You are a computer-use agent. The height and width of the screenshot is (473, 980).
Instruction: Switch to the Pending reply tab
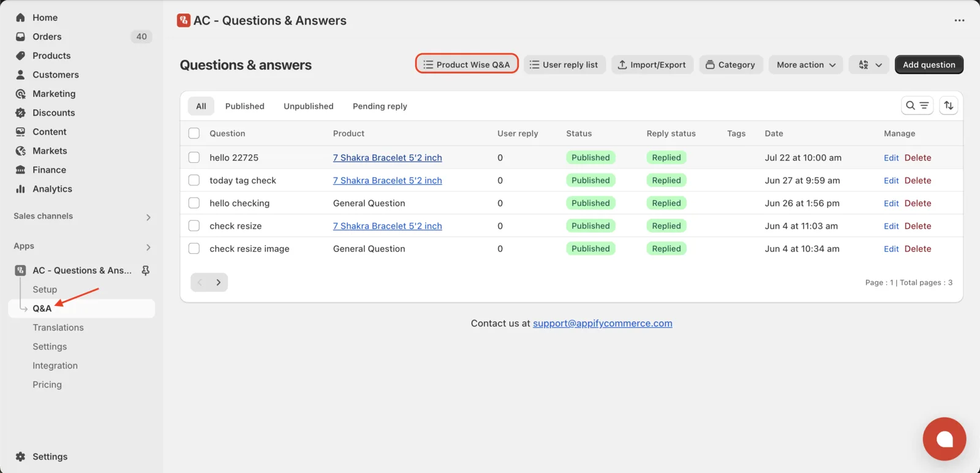pyautogui.click(x=380, y=106)
